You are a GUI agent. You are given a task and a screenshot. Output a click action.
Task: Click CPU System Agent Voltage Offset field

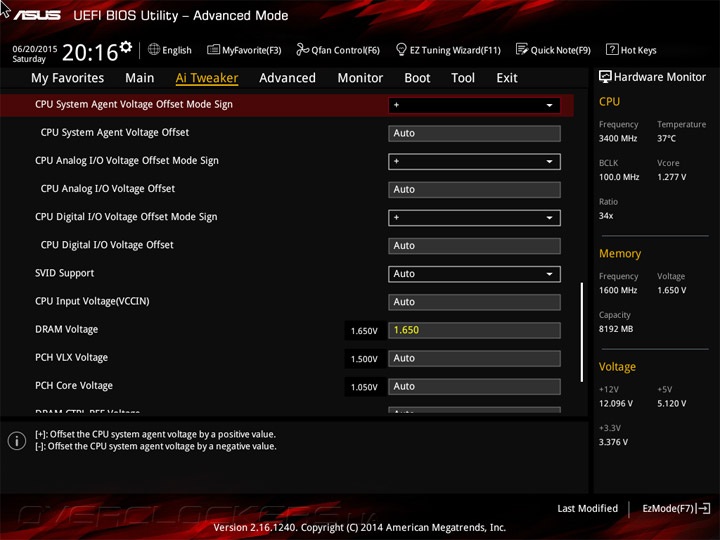(474, 133)
